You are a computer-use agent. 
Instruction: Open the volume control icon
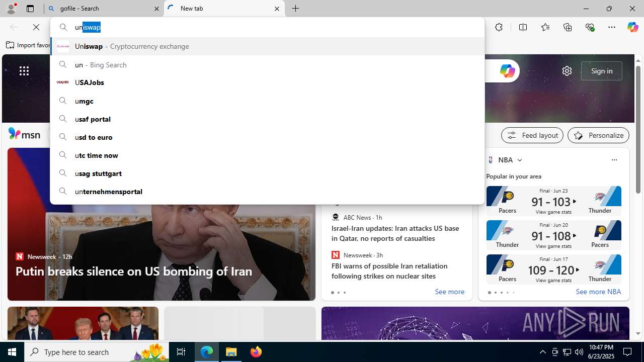(579, 352)
